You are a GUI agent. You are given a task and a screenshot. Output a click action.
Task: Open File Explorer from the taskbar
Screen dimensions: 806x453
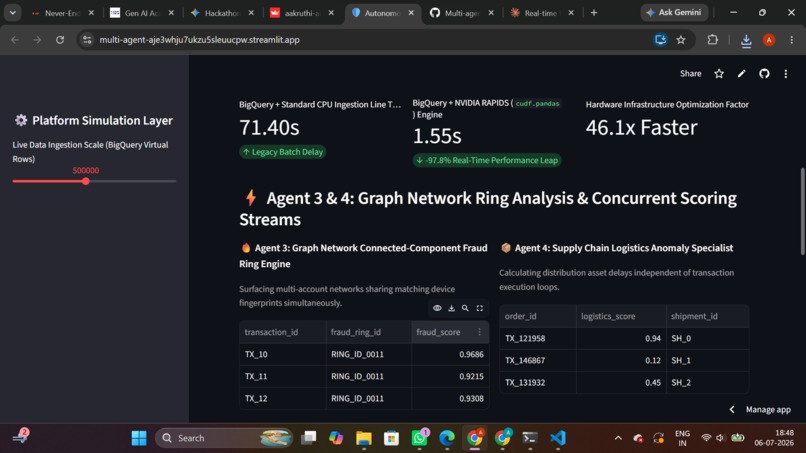[x=363, y=438]
